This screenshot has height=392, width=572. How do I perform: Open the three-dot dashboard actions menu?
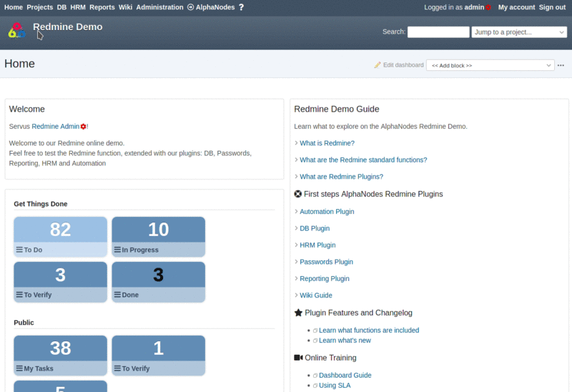[x=561, y=65]
